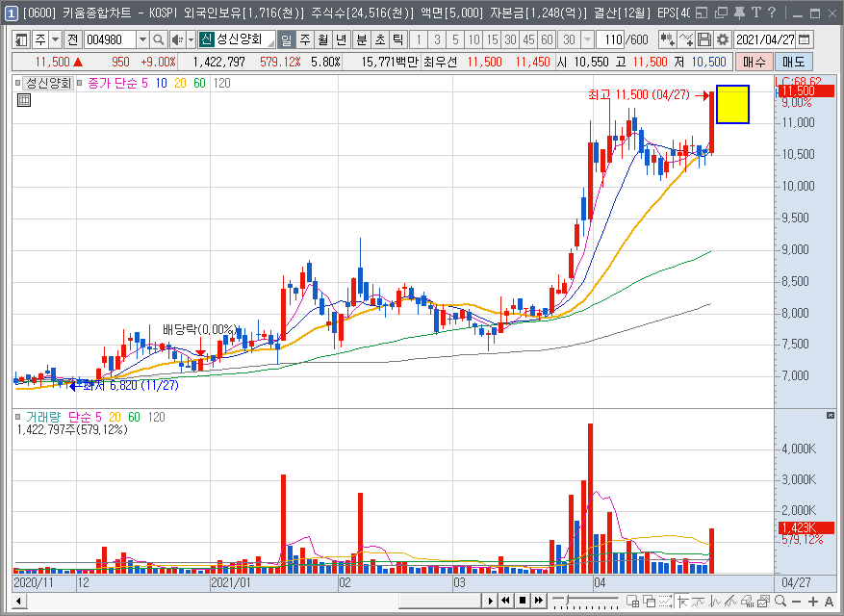Click the 매수 buy button
Screen dimensions: 844x616
tap(754, 62)
